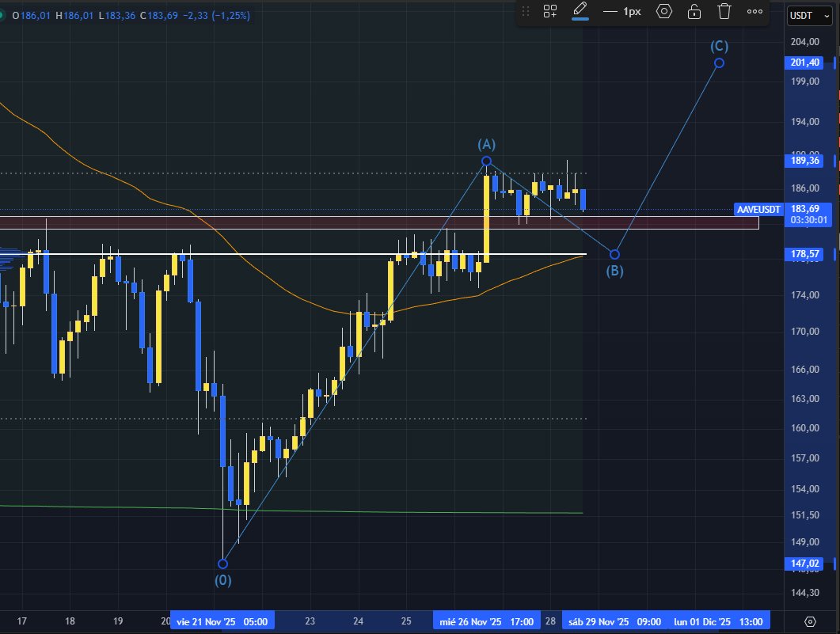Click the OHLC price readout at top left
Screen dimensions: 840x634
(x=127, y=14)
